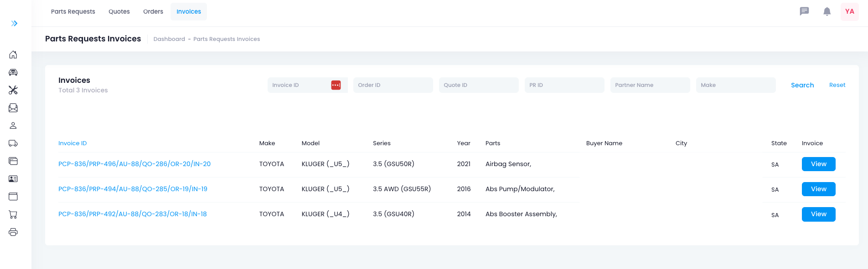868x269 pixels.
Task: Switch to the Parts Requests tab
Action: point(73,11)
